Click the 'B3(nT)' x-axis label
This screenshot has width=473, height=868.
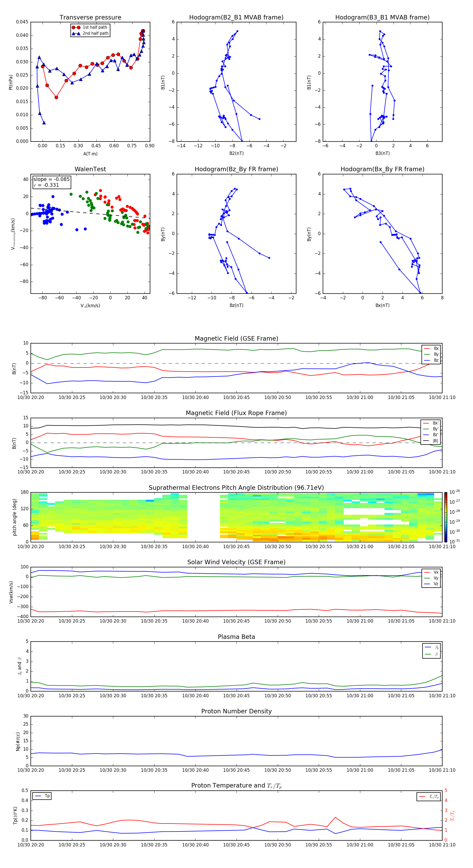[382, 153]
